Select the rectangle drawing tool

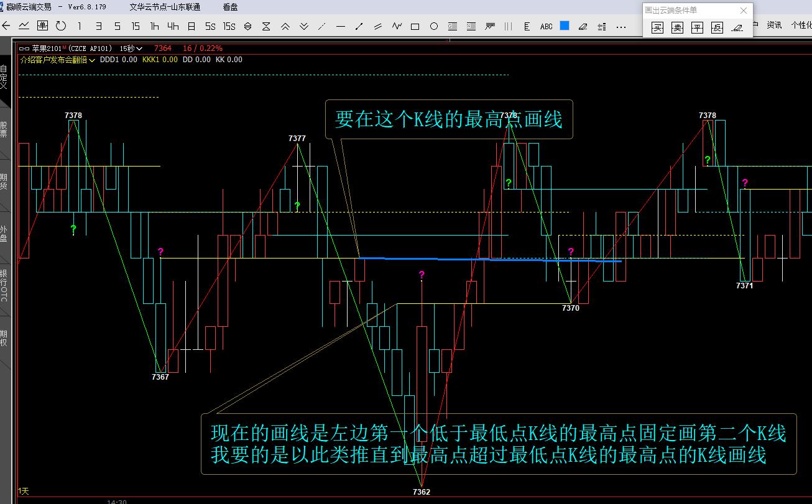415,26
